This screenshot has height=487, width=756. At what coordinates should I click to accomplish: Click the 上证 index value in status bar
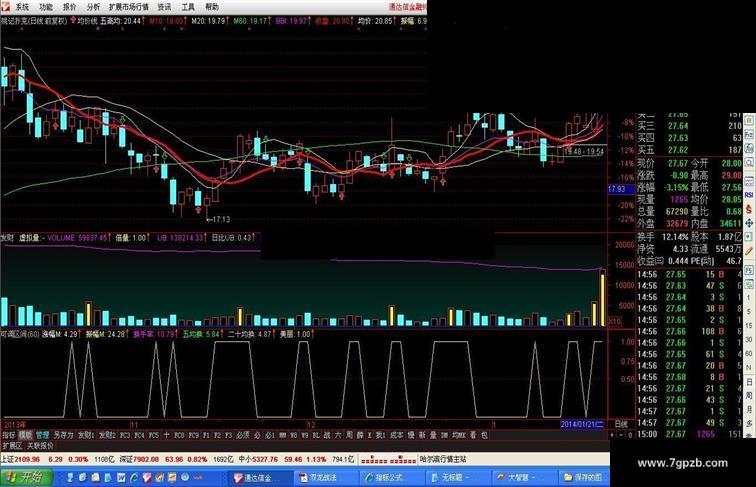[27, 460]
